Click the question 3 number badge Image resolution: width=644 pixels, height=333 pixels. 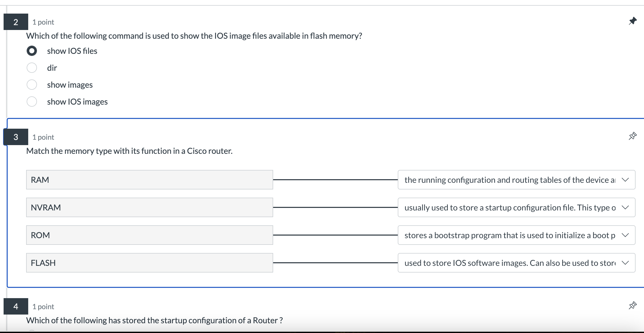[x=16, y=137]
